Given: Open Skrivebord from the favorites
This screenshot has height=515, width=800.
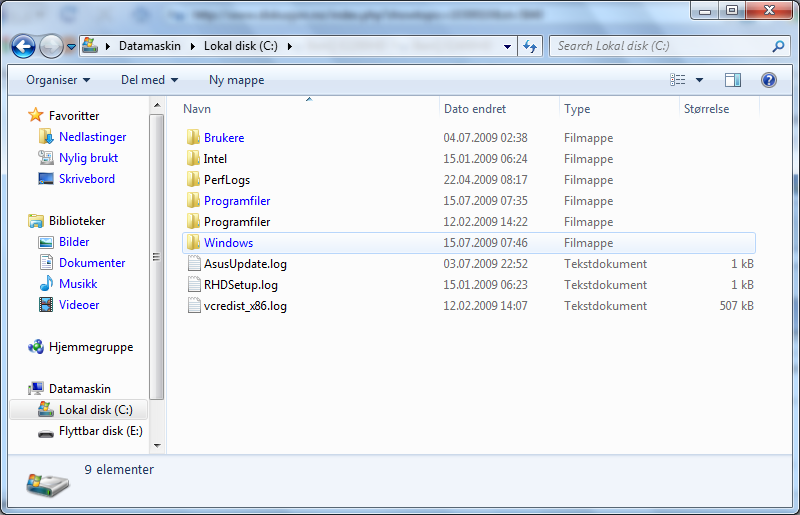Looking at the screenshot, I should tap(87, 179).
